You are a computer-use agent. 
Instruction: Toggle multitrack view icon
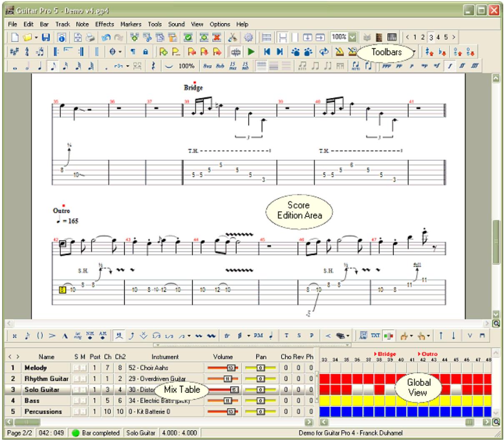(267, 37)
